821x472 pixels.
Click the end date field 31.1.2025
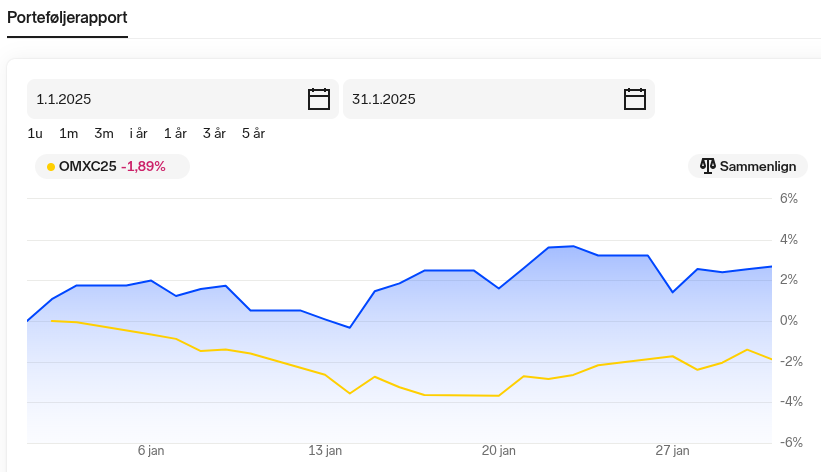(x=498, y=99)
